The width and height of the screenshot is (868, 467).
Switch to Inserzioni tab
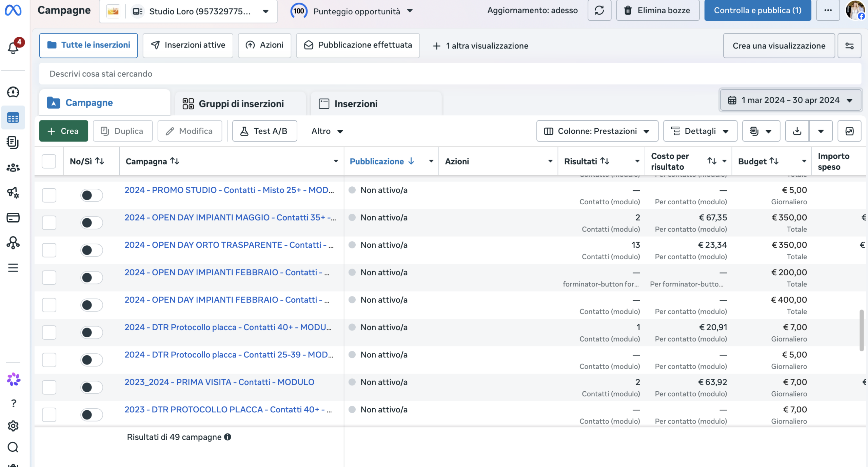pyautogui.click(x=376, y=104)
